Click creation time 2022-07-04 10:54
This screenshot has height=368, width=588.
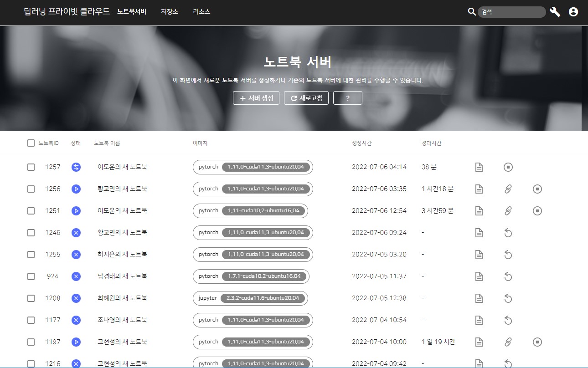click(x=379, y=320)
